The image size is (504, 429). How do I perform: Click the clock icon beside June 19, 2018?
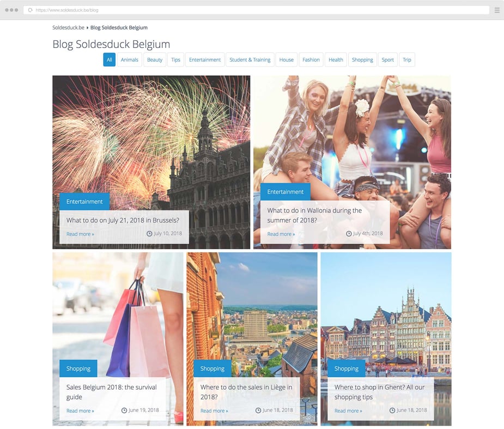click(x=124, y=410)
